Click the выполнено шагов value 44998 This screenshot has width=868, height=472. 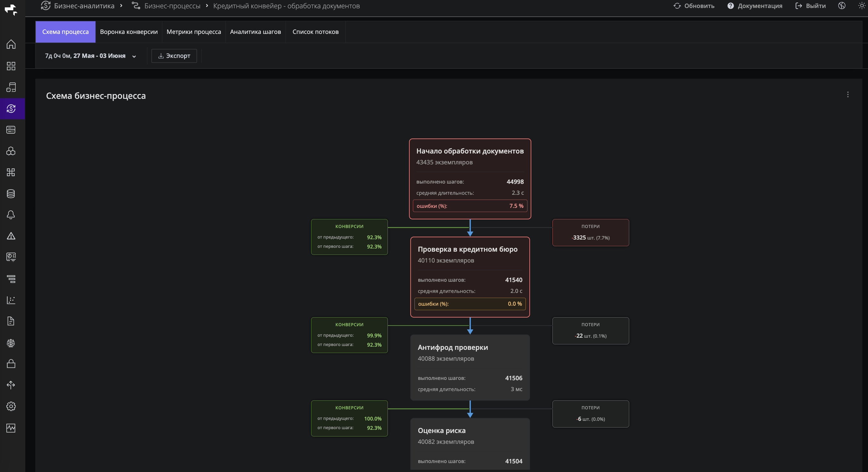click(515, 182)
